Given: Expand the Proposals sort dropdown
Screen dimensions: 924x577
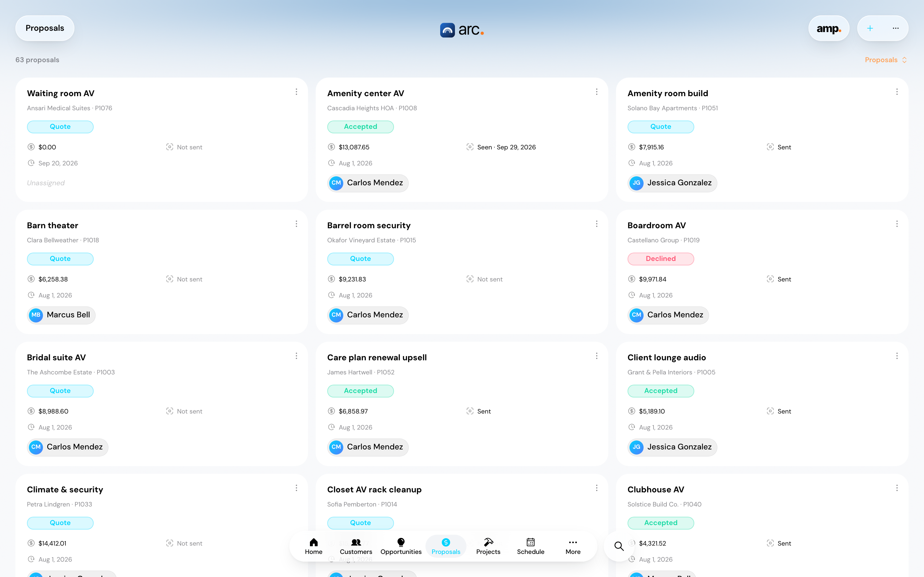Looking at the screenshot, I should tap(886, 60).
